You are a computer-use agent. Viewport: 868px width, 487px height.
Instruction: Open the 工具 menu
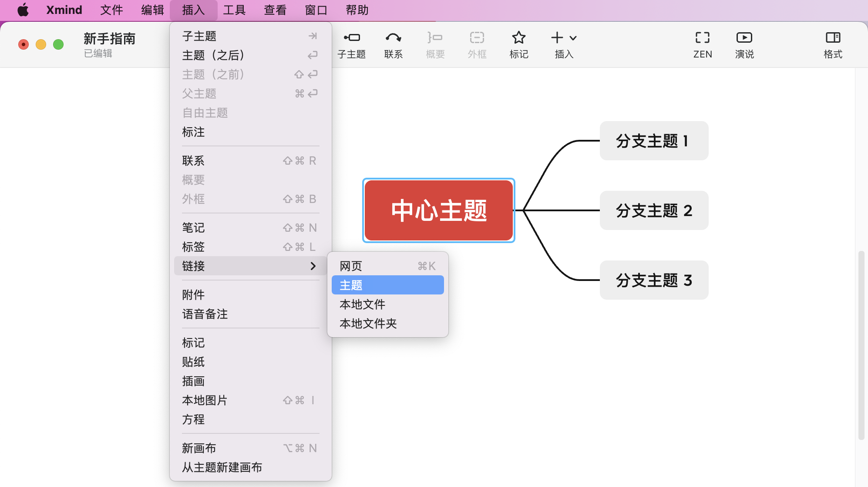tap(234, 10)
